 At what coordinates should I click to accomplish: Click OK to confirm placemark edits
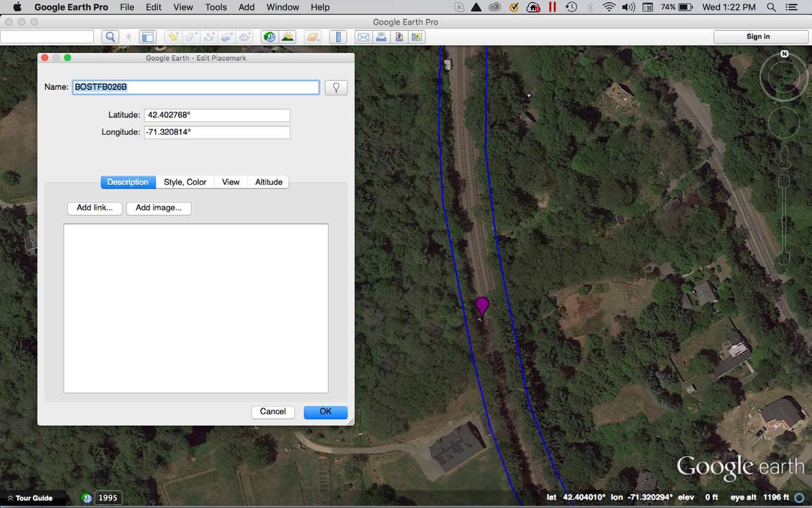pos(325,412)
